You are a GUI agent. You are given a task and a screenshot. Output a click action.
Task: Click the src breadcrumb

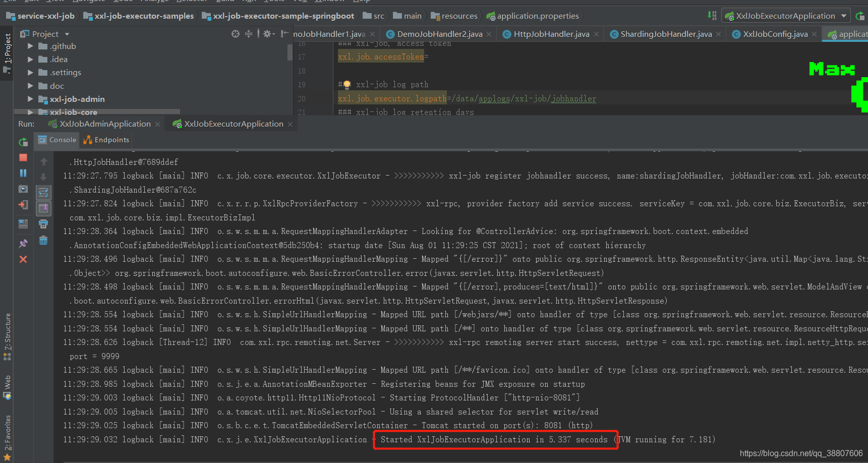point(374,16)
